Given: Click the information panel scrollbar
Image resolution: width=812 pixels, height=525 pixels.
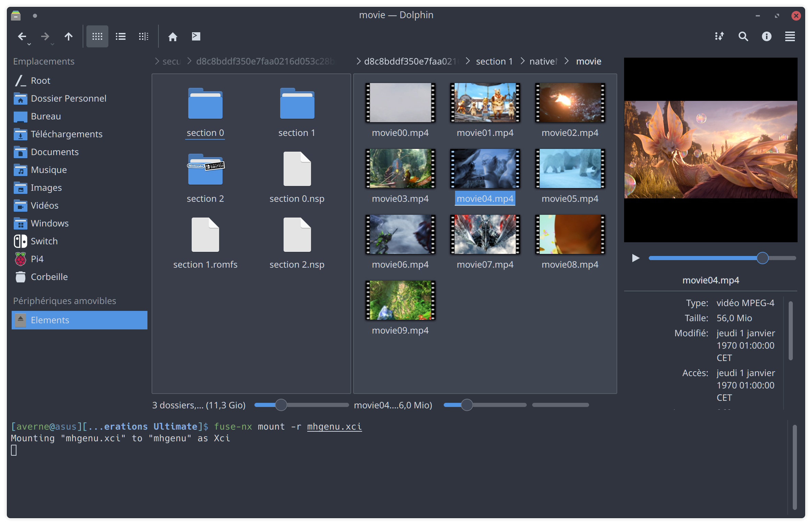Looking at the screenshot, I should click(x=790, y=331).
